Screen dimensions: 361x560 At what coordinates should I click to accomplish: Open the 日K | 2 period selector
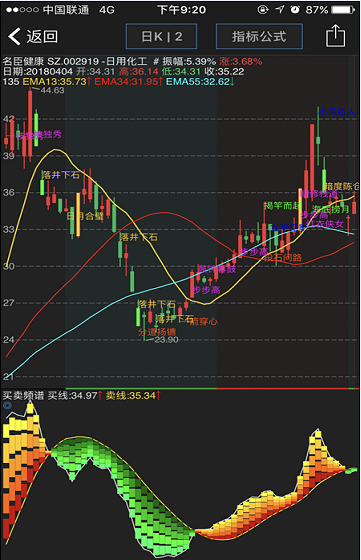[161, 36]
